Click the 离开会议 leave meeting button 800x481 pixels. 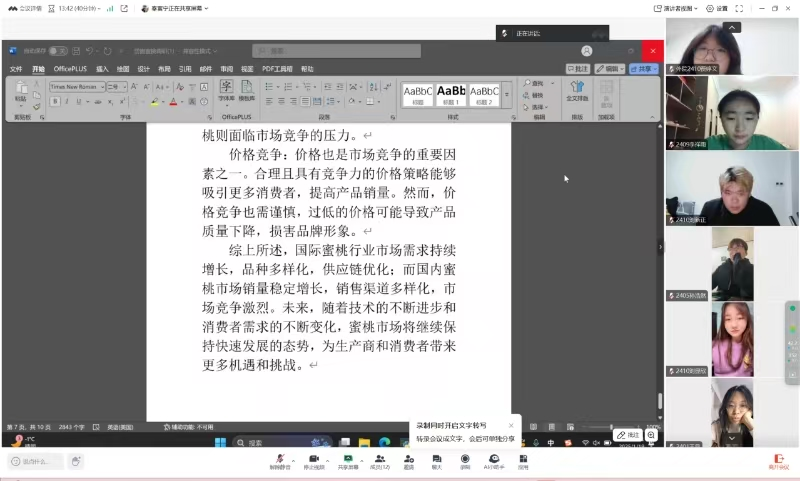pyautogui.click(x=778, y=461)
